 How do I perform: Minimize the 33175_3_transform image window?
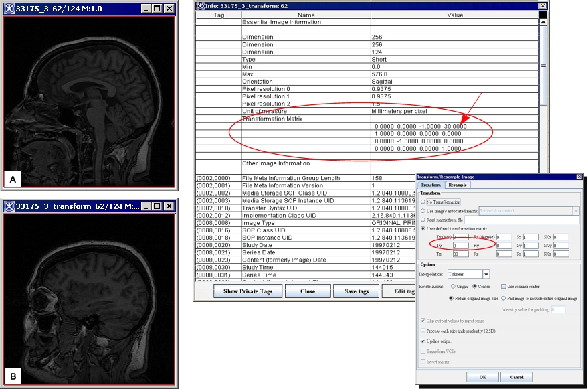point(145,206)
